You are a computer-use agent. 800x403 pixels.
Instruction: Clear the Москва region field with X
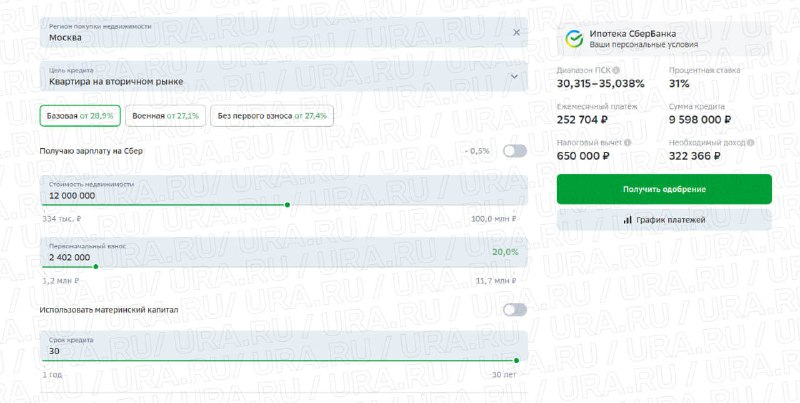point(516,33)
